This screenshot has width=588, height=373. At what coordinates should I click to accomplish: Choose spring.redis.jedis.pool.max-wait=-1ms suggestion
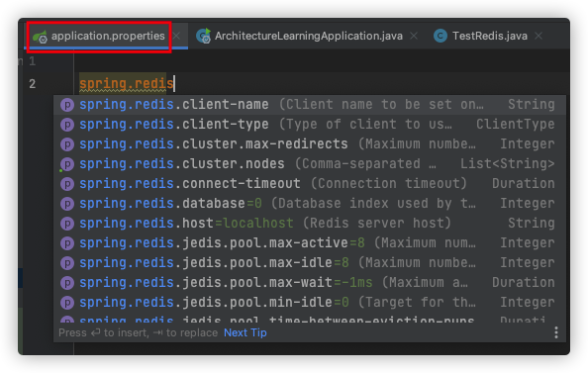click(x=310, y=283)
